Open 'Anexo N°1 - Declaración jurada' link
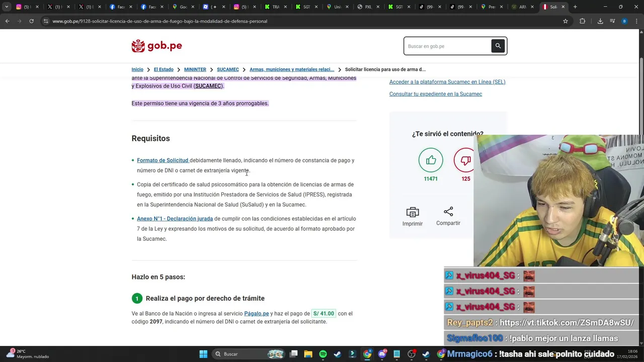This screenshot has width=644, height=362. click(175, 219)
